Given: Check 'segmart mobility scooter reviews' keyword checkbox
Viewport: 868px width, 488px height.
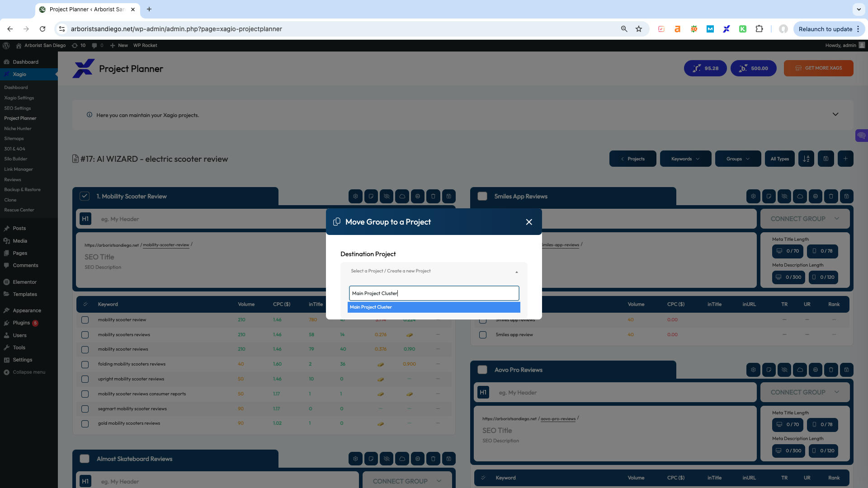Looking at the screenshot, I should point(85,409).
